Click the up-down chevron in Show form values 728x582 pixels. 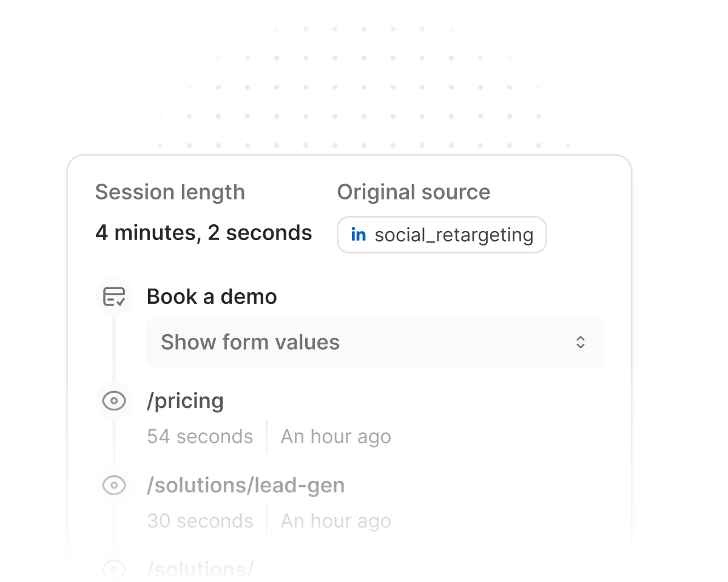point(581,342)
